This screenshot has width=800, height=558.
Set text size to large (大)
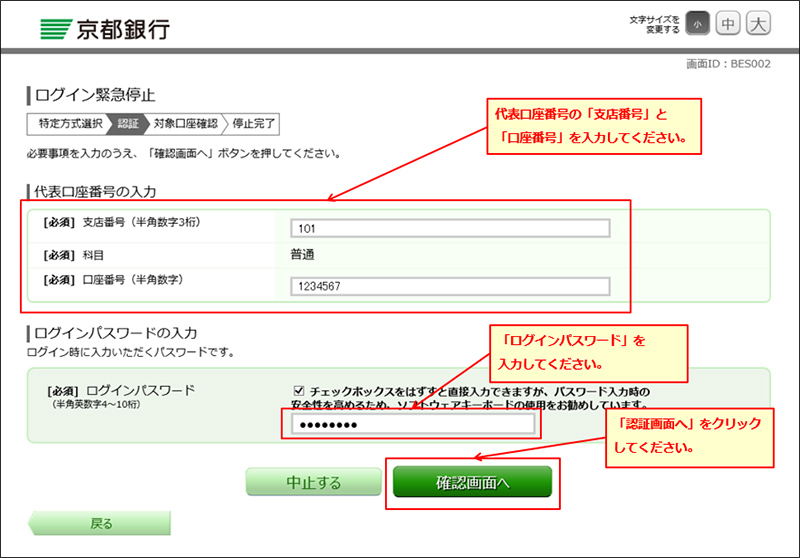[758, 24]
